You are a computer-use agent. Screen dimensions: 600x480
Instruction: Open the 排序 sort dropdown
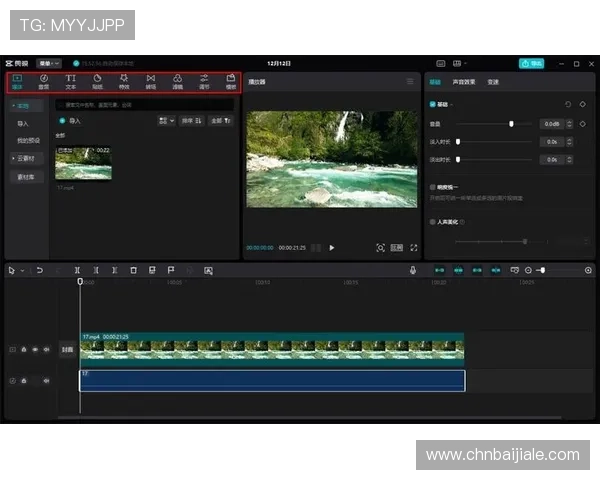pyautogui.click(x=191, y=120)
